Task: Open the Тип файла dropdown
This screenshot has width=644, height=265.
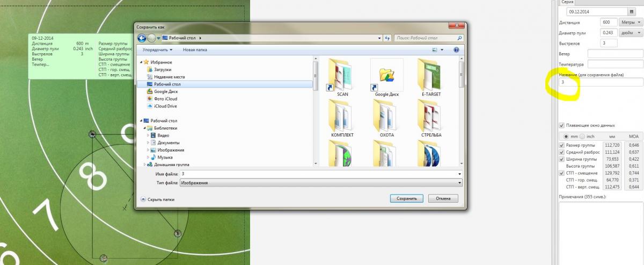Action: click(320, 183)
